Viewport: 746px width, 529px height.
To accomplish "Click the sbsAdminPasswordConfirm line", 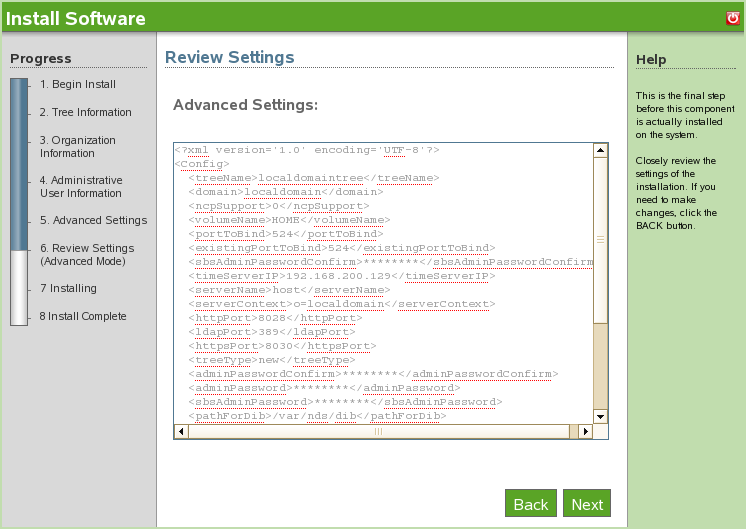I will click(x=391, y=262).
